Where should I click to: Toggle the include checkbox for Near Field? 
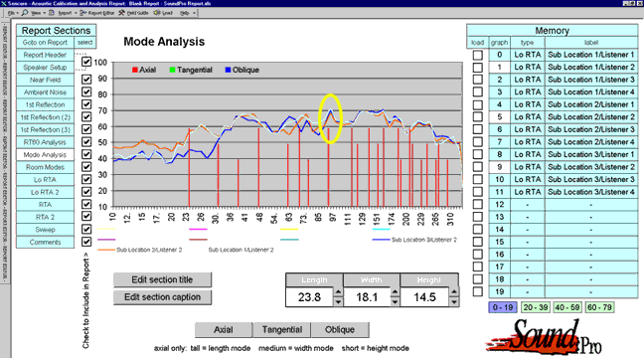[x=86, y=80]
